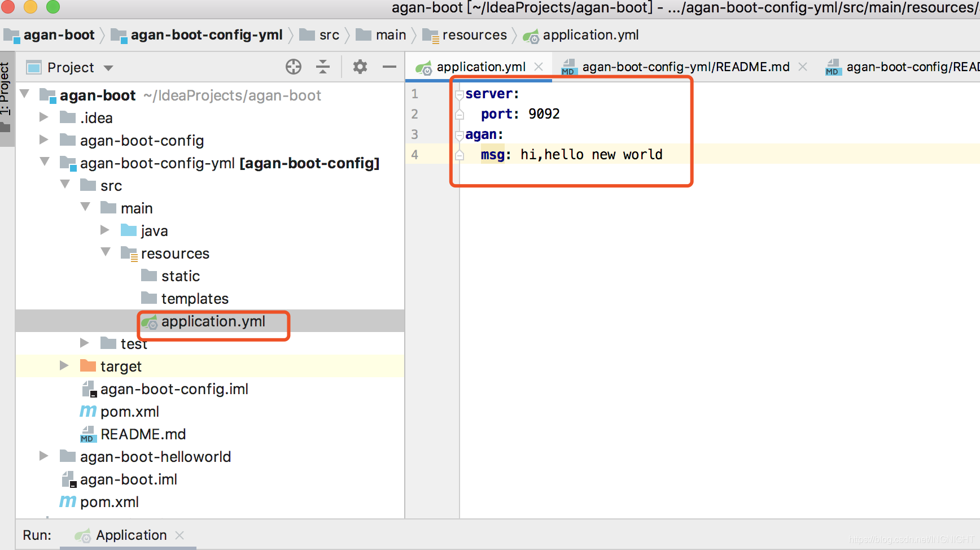Open the Project view dropdown arrow
The height and width of the screenshot is (550, 980).
pyautogui.click(x=108, y=68)
